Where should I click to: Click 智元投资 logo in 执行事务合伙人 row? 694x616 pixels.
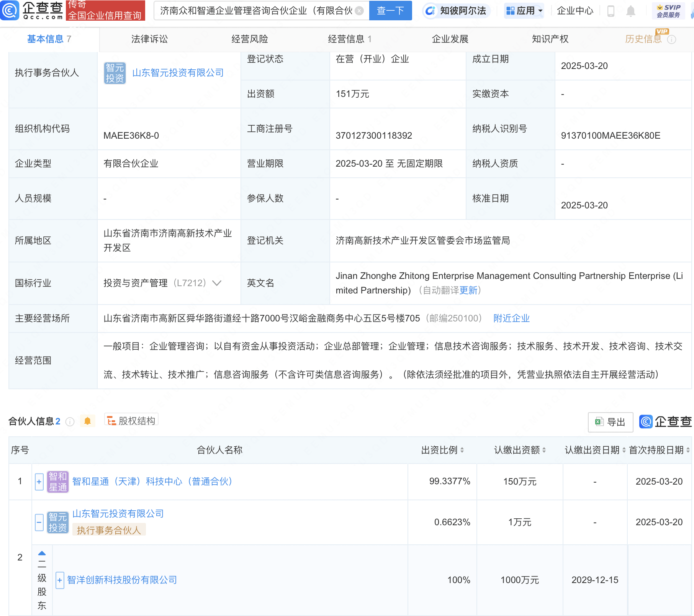tap(115, 73)
